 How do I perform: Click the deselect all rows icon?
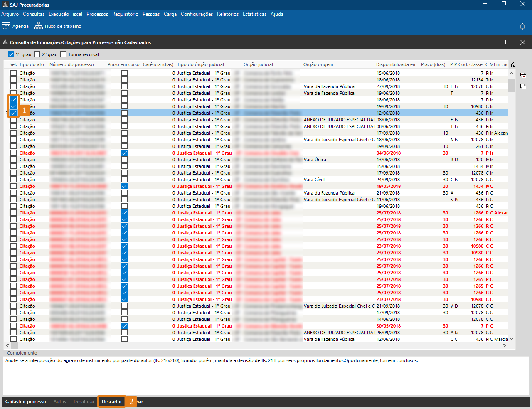point(523,86)
